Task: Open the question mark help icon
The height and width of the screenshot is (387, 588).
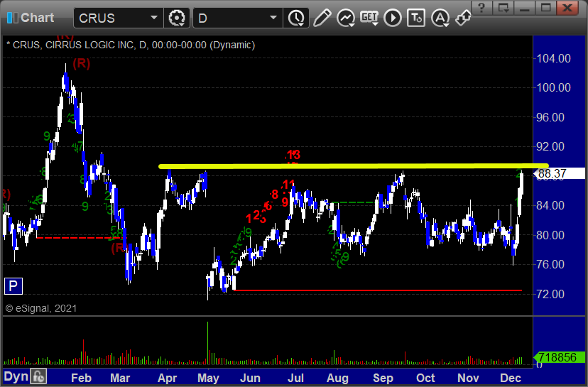Action: coord(482,8)
